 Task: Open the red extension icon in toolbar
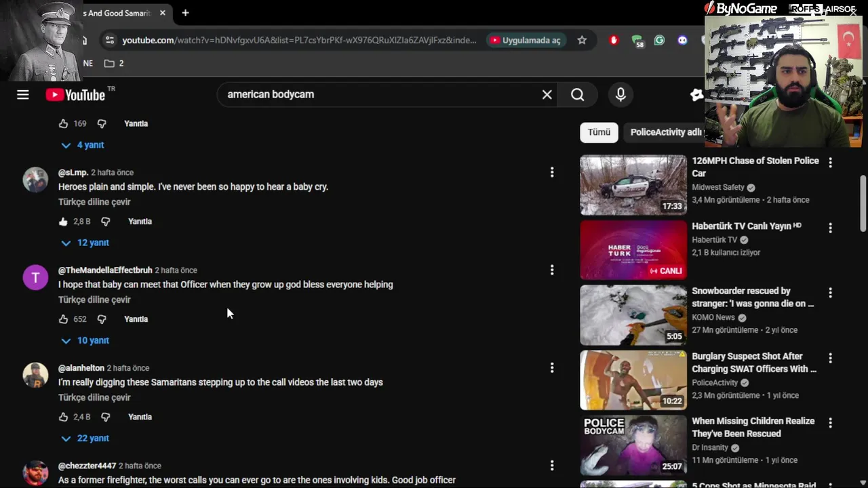click(614, 41)
